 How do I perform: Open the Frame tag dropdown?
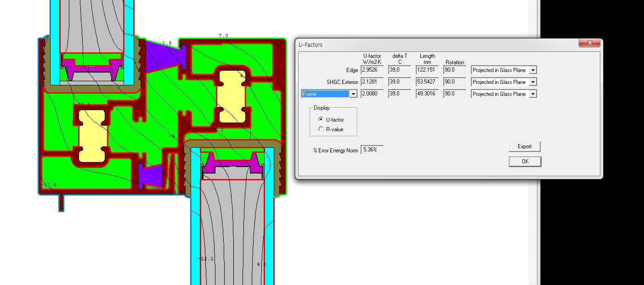[353, 94]
